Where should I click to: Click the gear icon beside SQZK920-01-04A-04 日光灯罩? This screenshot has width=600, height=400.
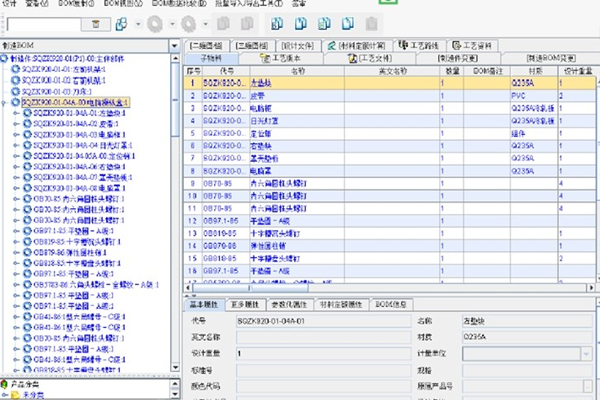tap(27, 145)
